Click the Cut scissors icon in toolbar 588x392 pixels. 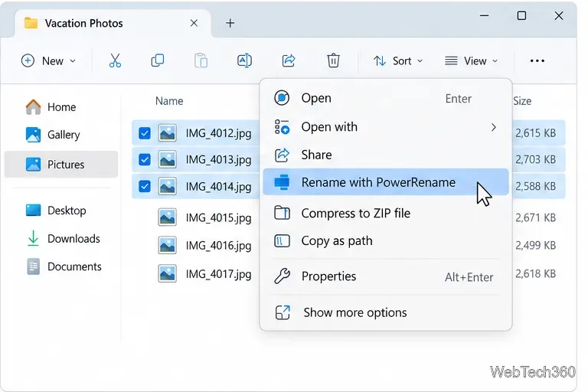coord(115,60)
